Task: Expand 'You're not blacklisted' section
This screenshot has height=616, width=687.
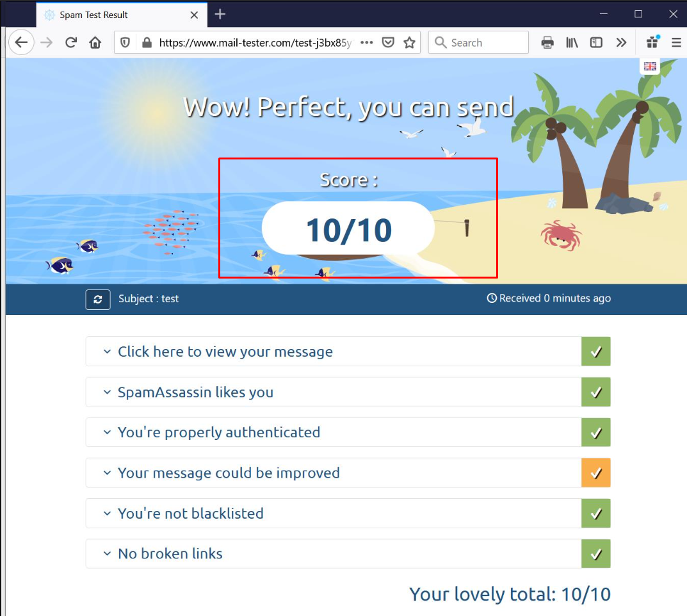Action: click(190, 514)
